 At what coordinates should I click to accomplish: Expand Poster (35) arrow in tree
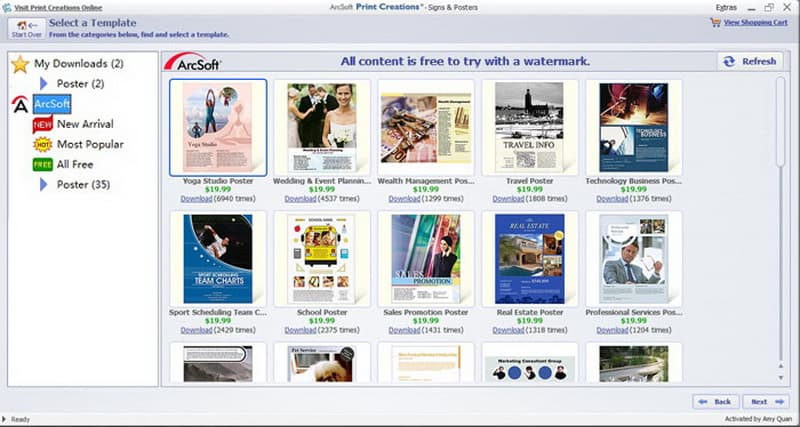tap(43, 185)
